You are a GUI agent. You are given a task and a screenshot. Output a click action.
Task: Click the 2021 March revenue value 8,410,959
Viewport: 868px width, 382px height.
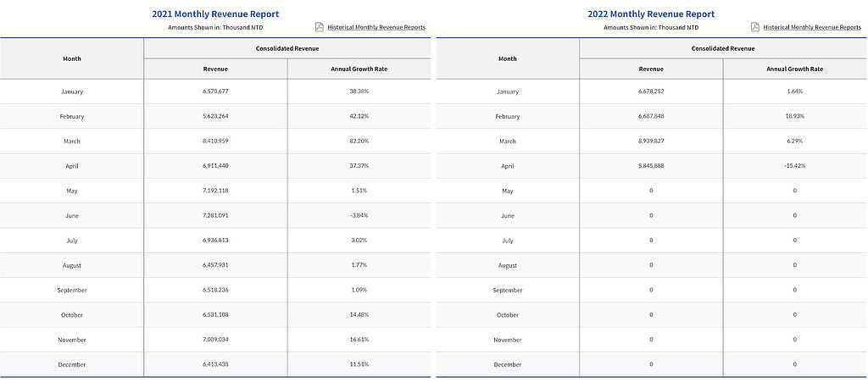[215, 141]
